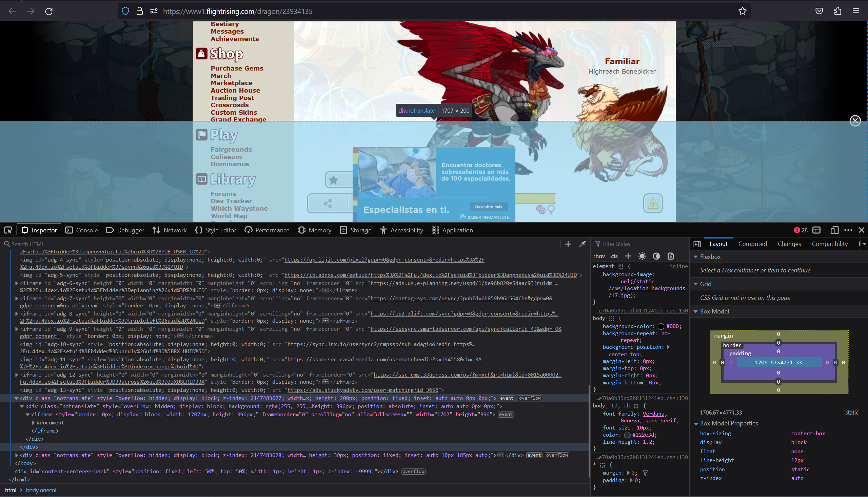Click create new node plus icon
The width and height of the screenshot is (868, 497).
(568, 244)
